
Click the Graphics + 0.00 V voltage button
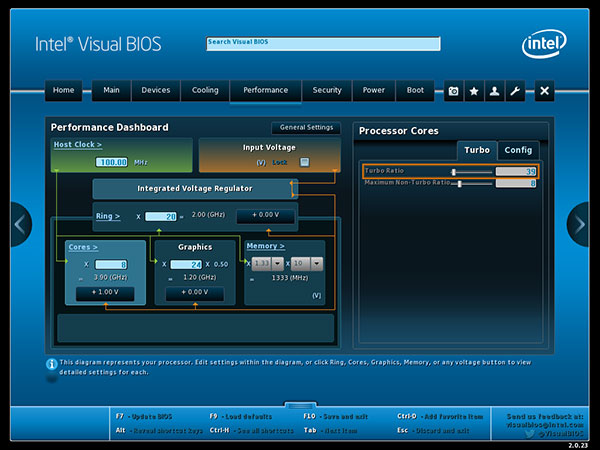195,293
